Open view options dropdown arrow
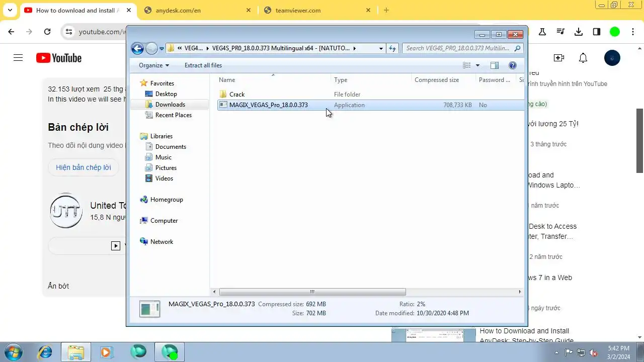This screenshot has width=644, height=362. (477, 65)
